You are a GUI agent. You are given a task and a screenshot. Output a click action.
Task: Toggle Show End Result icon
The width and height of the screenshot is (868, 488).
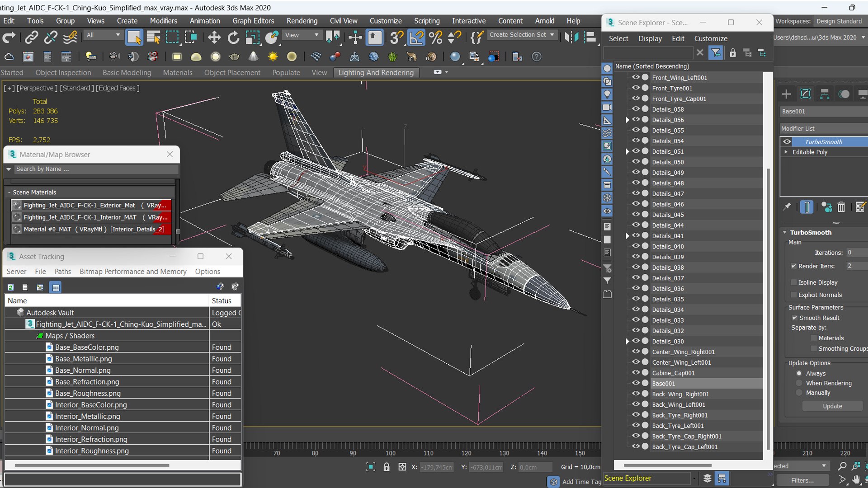tap(807, 207)
